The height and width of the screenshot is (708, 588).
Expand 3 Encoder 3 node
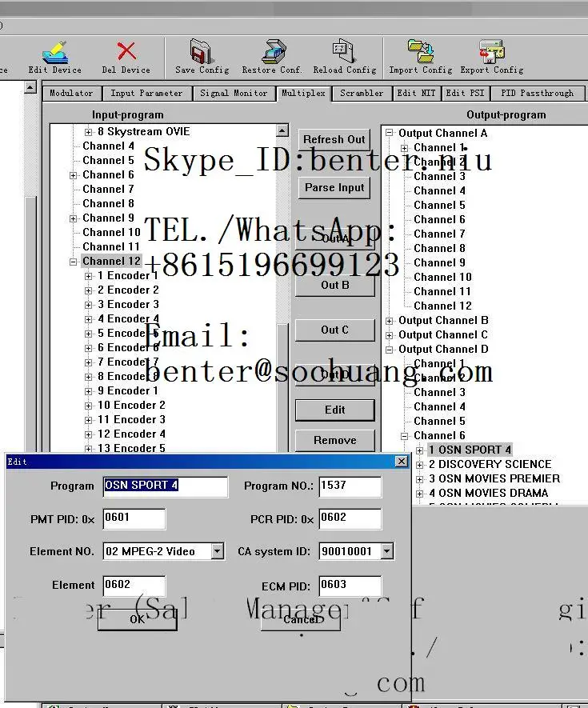[89, 305]
